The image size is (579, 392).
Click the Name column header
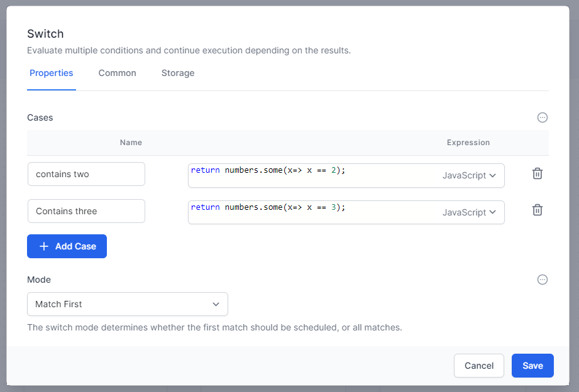point(131,143)
